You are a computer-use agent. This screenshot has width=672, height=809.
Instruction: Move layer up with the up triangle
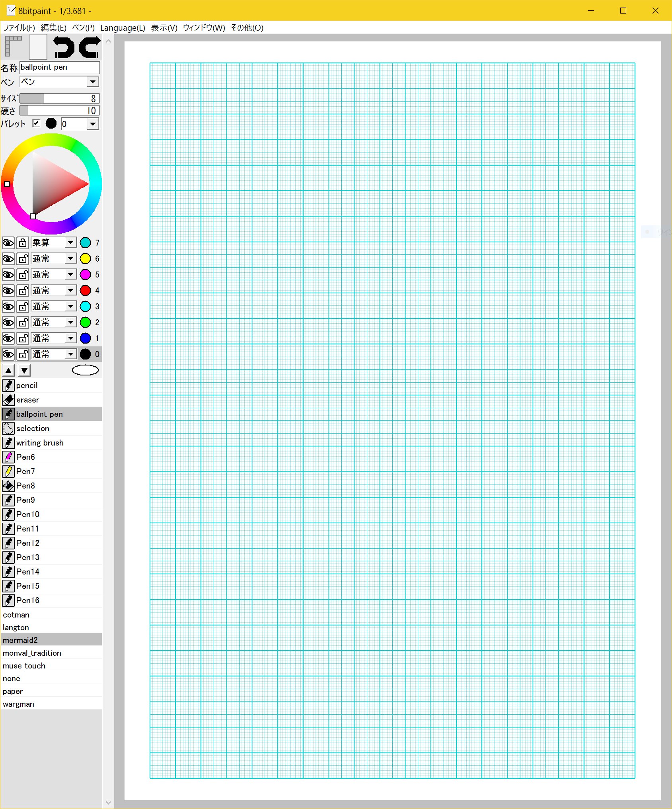(x=8, y=370)
